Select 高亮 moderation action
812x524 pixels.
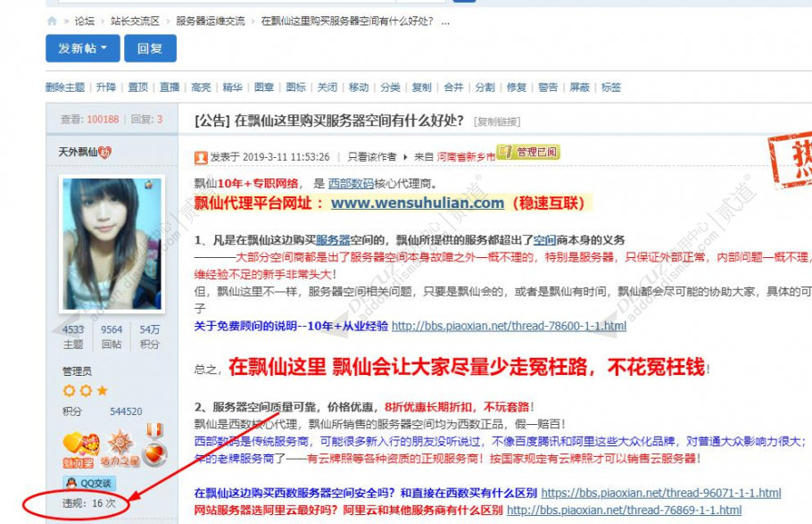coord(201,87)
